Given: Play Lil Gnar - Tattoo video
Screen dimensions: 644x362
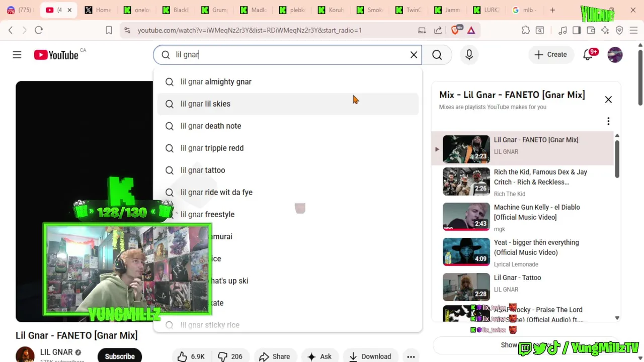Looking at the screenshot, I should point(523,287).
